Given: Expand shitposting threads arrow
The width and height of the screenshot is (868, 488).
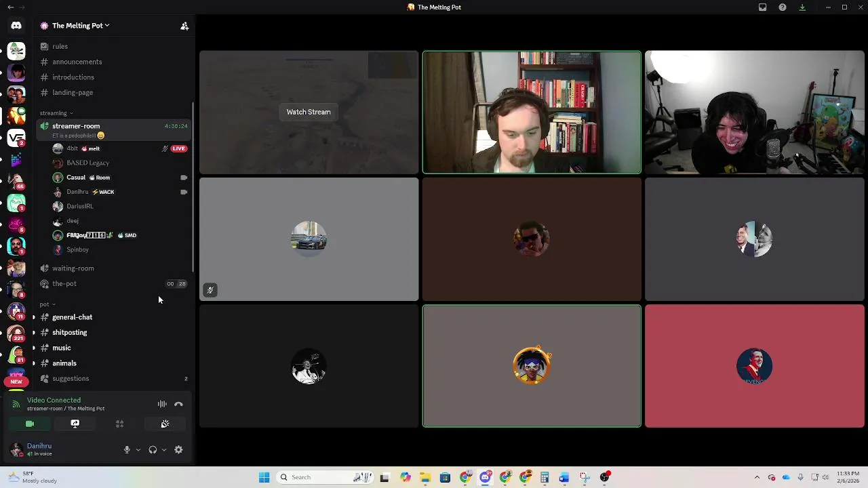Looking at the screenshot, I should point(34,333).
